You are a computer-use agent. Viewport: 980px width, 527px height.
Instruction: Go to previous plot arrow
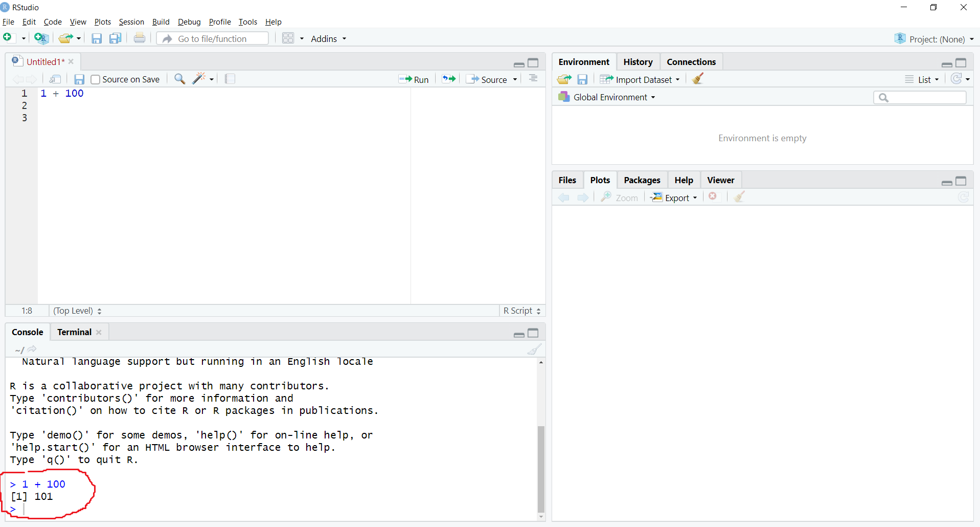564,197
